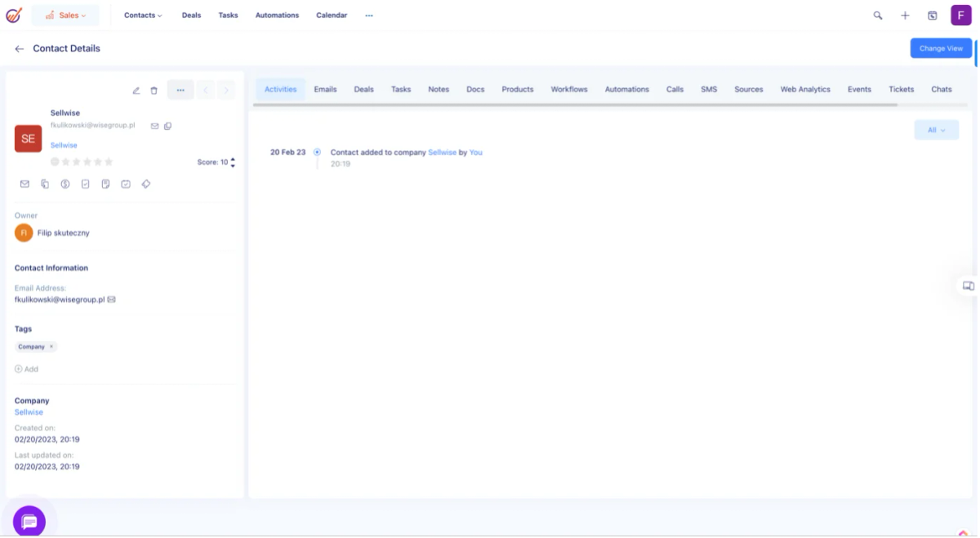Image resolution: width=980 pixels, height=538 pixels.
Task: Open the Notes tab
Action: point(439,89)
